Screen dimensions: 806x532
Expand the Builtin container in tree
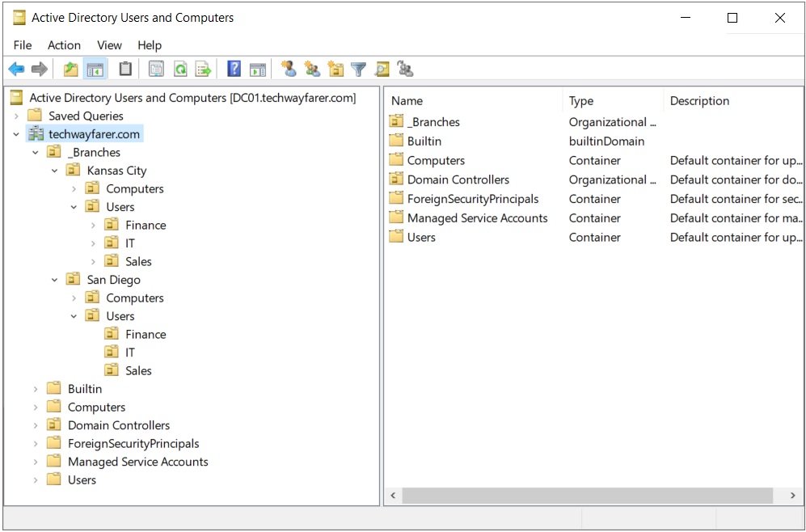36,389
